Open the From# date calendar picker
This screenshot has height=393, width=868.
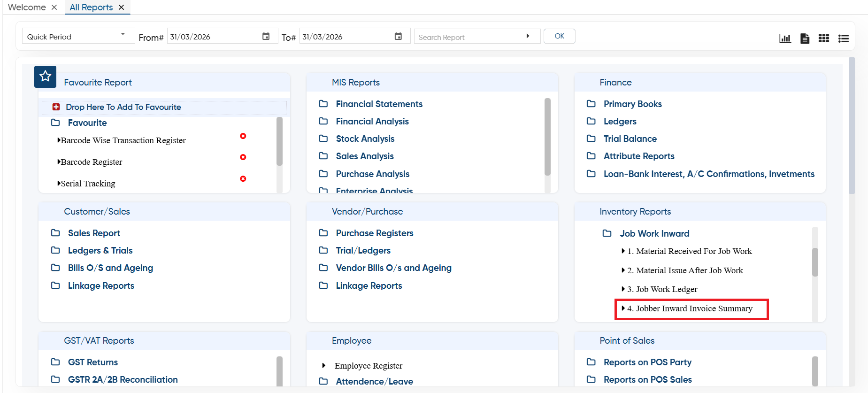(266, 37)
